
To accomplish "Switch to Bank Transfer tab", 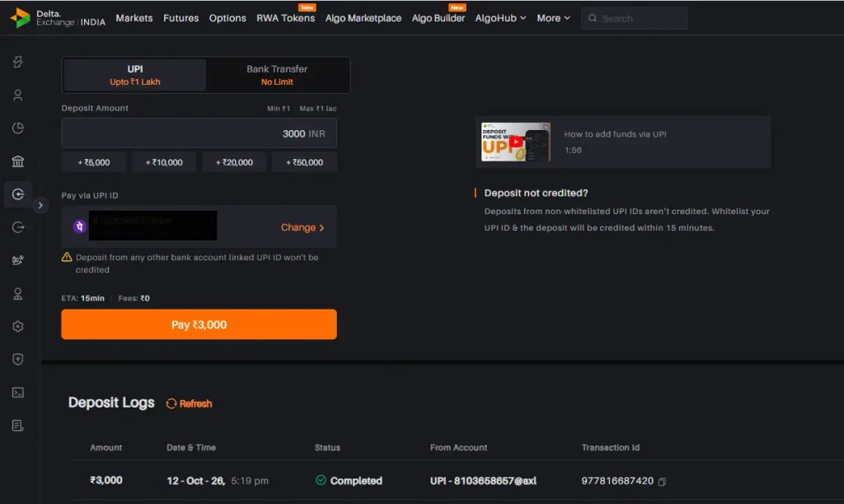I will pyautogui.click(x=277, y=75).
